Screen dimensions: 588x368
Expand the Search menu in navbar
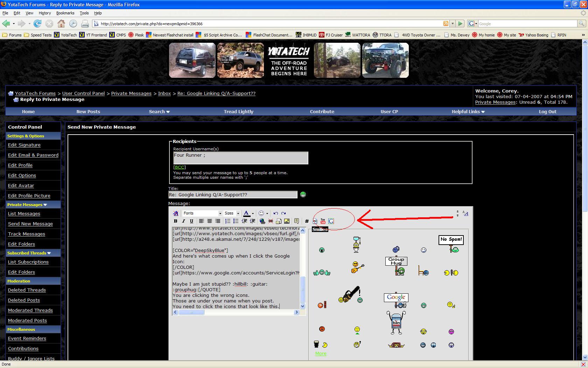pos(159,112)
